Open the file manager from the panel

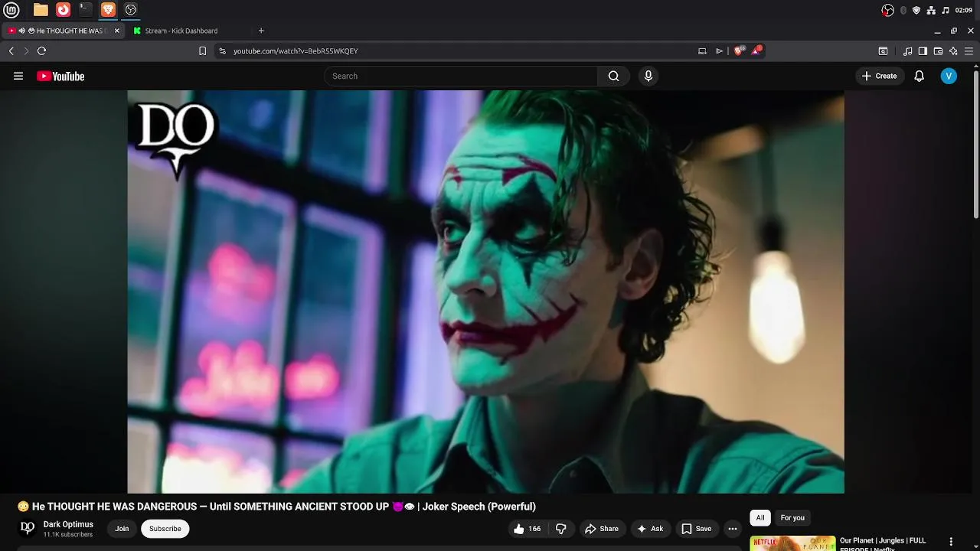[x=41, y=10]
